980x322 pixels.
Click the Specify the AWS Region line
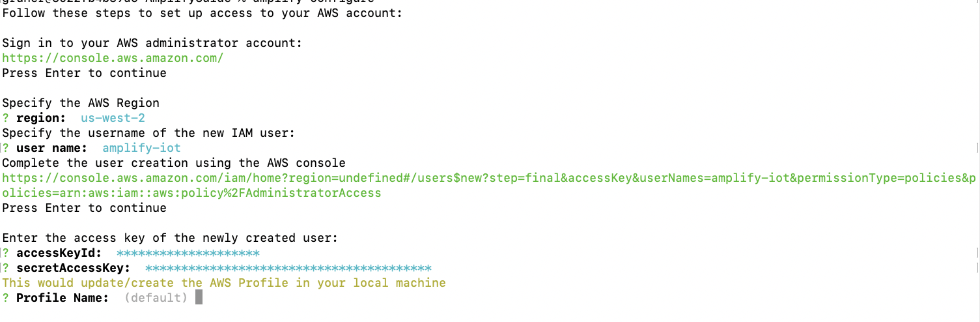pyautogui.click(x=81, y=103)
